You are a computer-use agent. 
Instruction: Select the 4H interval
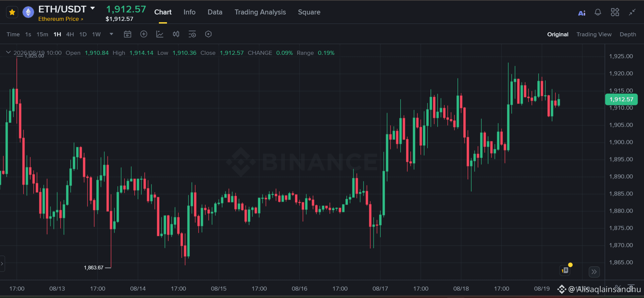tap(70, 34)
